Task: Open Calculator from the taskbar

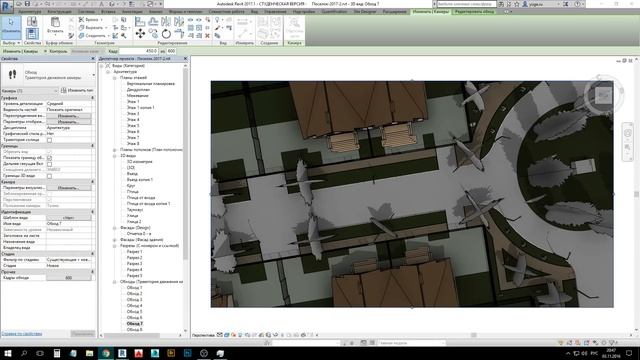Action: click(57, 353)
